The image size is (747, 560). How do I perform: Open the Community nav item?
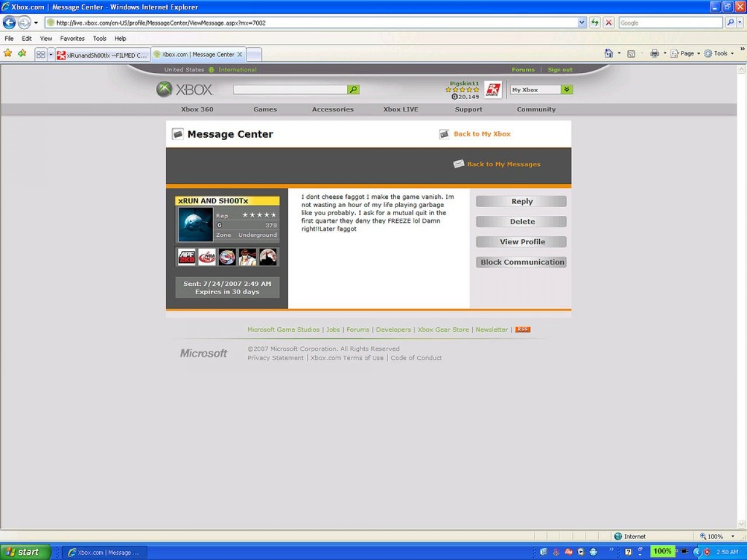pyautogui.click(x=536, y=109)
